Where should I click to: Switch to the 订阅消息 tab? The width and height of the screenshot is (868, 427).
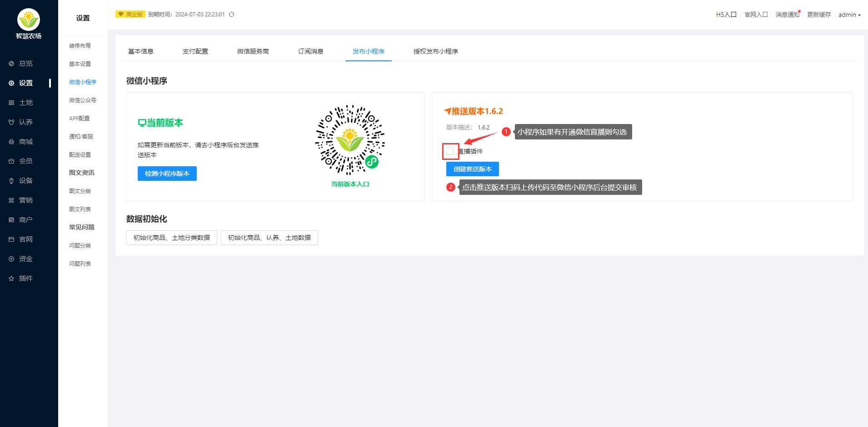point(311,51)
